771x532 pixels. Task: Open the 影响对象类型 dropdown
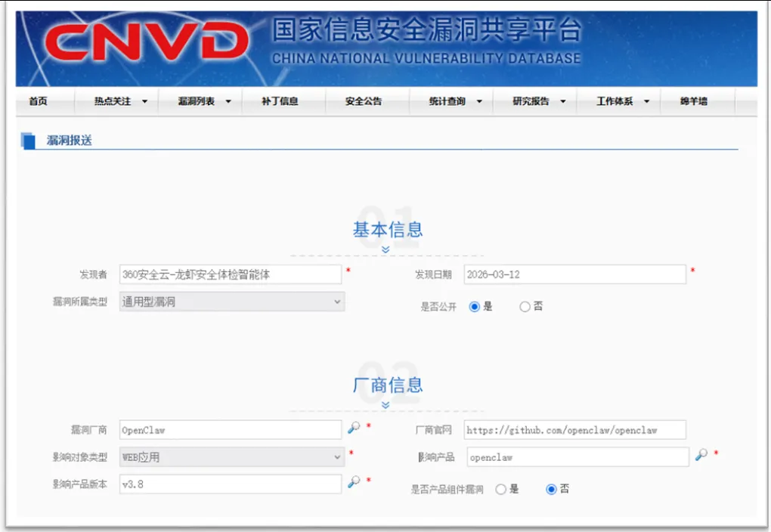tap(231, 456)
